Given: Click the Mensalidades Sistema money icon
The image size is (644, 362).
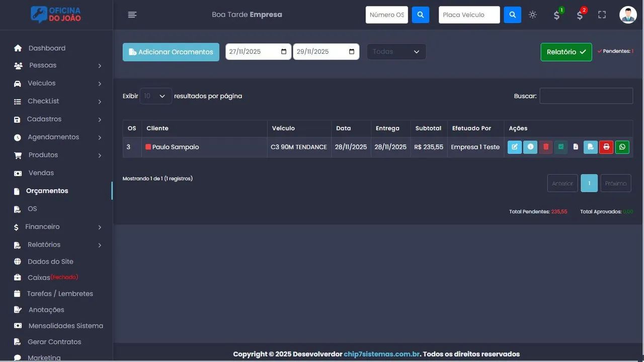Looking at the screenshot, I should [x=18, y=326].
